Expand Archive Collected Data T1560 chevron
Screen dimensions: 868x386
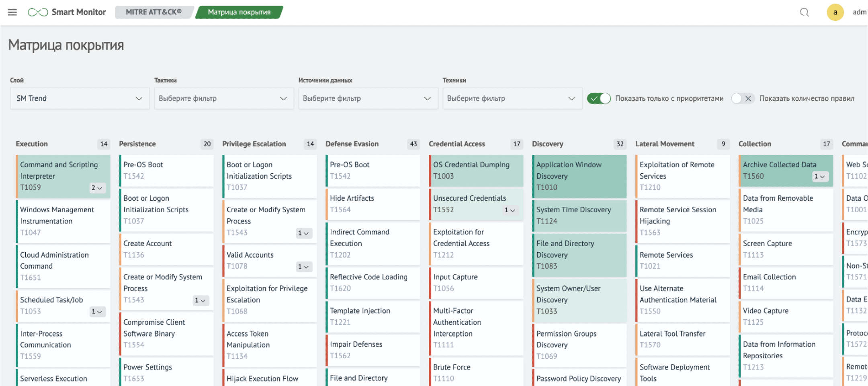[820, 177]
